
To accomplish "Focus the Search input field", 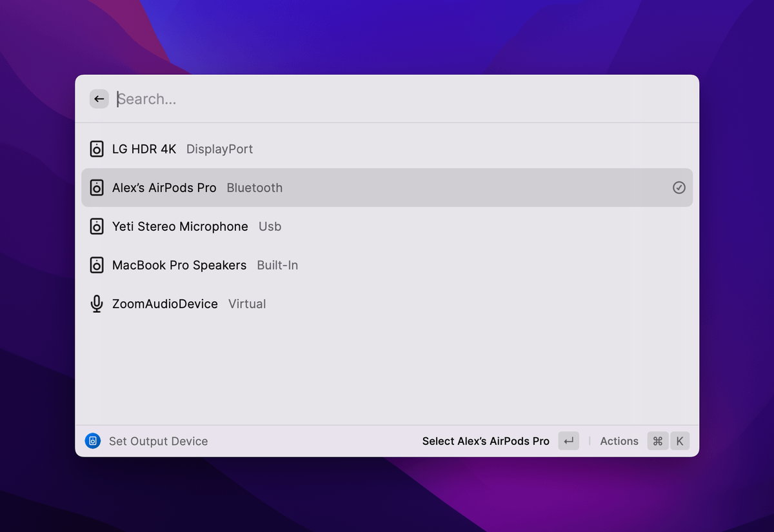I will [387, 99].
